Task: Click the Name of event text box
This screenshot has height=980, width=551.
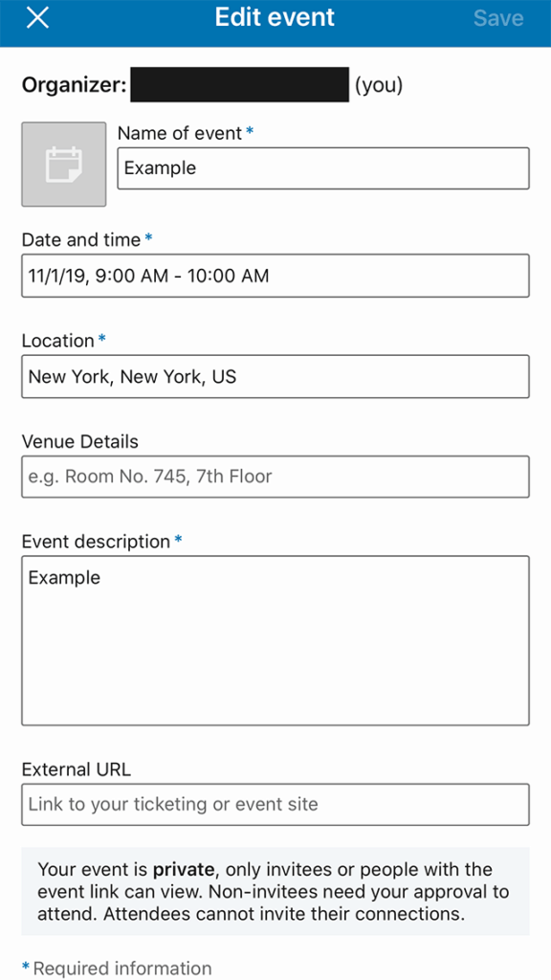Action: point(323,167)
